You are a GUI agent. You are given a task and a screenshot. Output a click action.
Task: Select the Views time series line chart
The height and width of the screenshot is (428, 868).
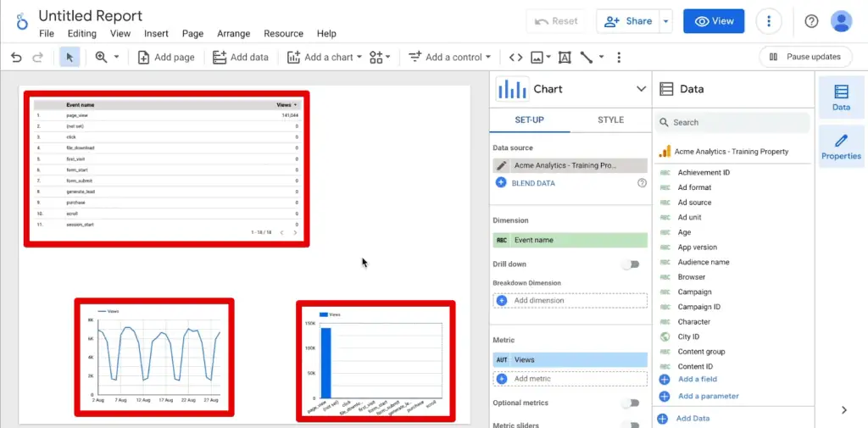click(x=154, y=357)
